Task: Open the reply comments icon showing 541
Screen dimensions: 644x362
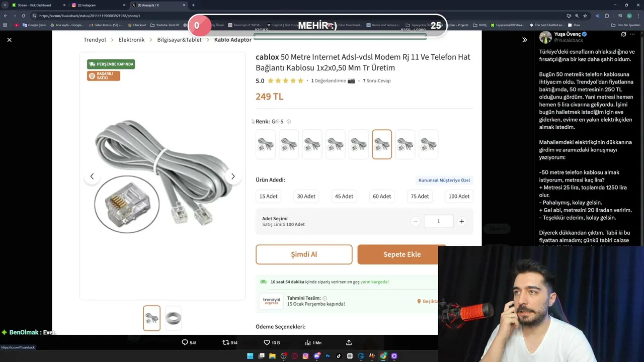Action: 185,342
